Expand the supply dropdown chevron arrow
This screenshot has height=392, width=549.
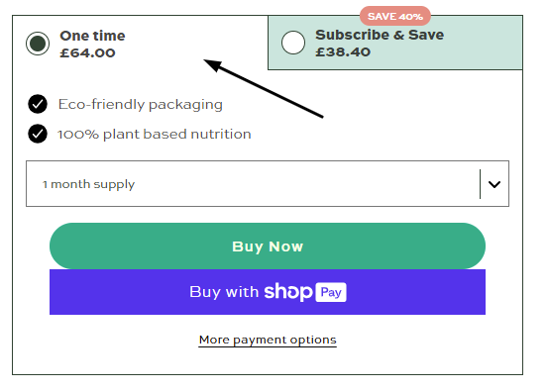pos(494,184)
